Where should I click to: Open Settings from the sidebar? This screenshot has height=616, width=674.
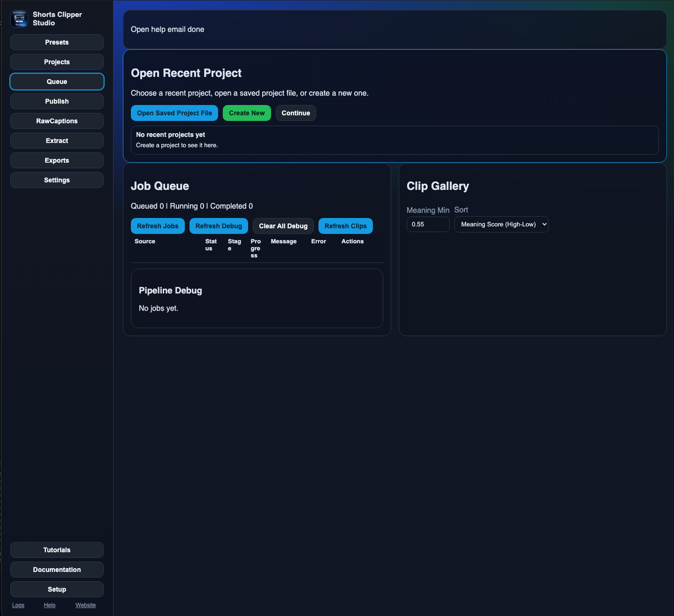(x=57, y=180)
